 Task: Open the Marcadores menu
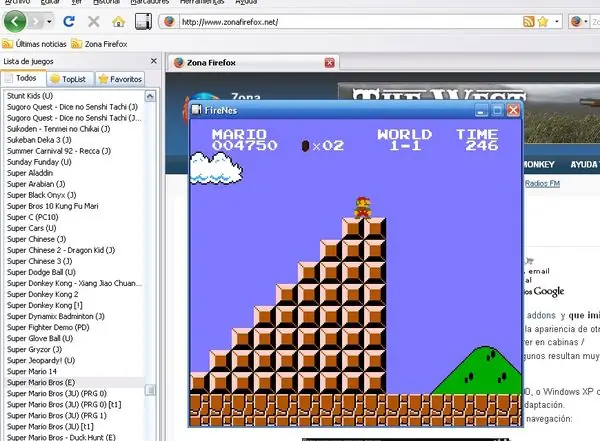pos(150,2)
